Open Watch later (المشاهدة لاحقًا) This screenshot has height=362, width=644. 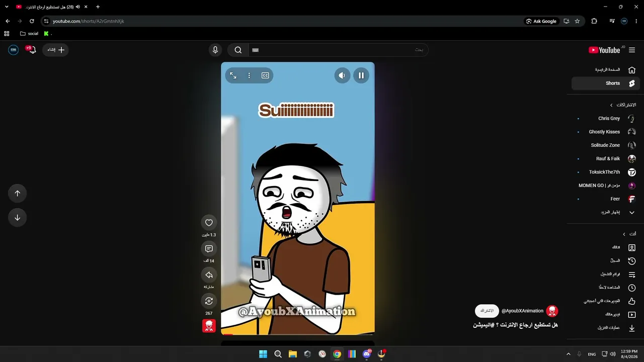[606, 288]
